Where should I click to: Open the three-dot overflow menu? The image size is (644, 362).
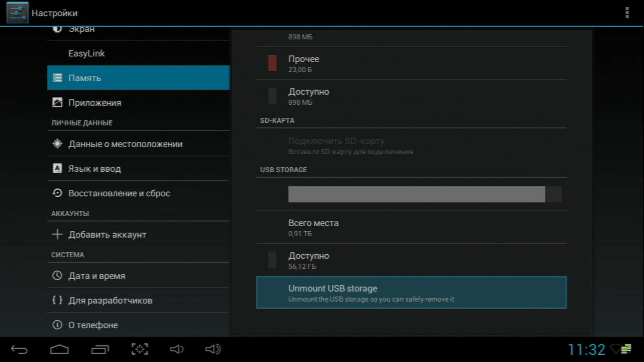(627, 13)
